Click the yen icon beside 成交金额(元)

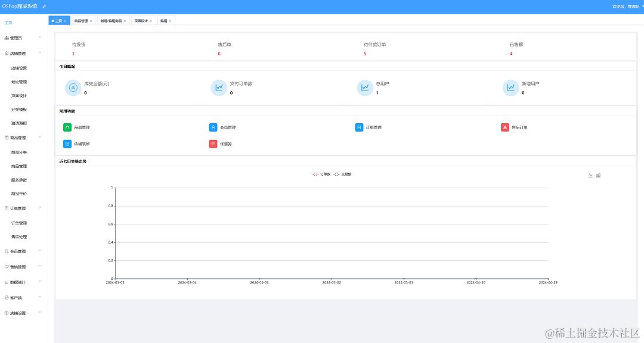point(73,88)
